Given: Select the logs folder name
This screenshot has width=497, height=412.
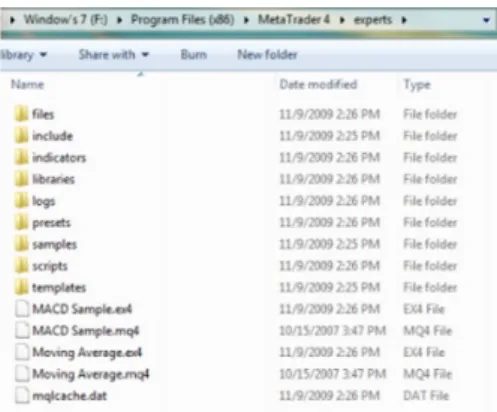Looking at the screenshot, I should click(x=43, y=201).
